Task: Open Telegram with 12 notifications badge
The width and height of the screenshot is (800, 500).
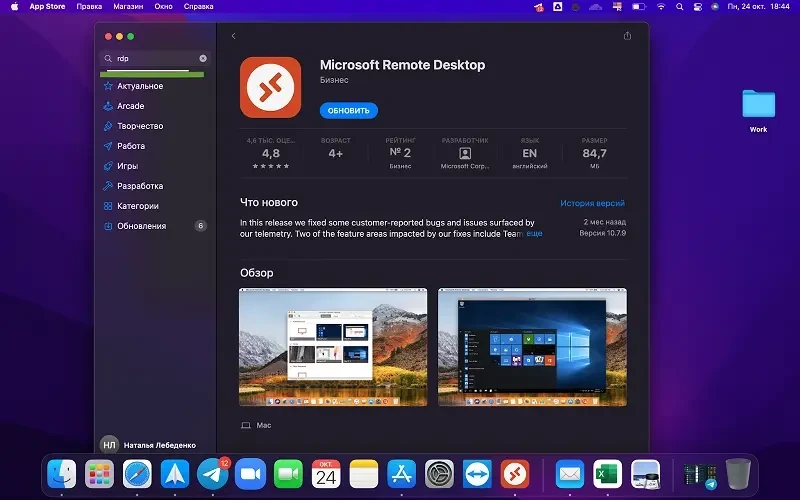Action: click(x=213, y=474)
